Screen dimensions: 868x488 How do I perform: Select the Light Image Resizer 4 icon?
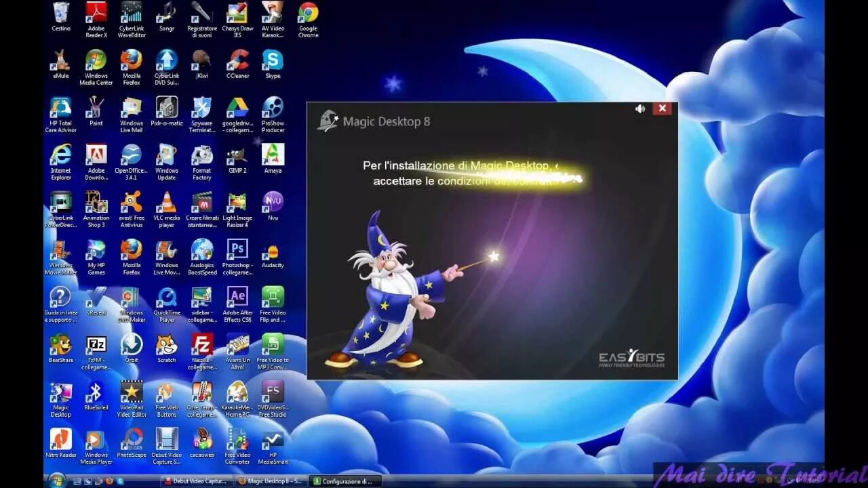[237, 209]
